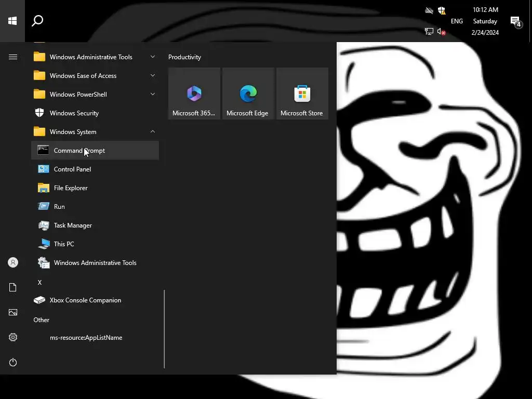Launch File Explorer icon
This screenshot has width=532, height=399.
44,188
